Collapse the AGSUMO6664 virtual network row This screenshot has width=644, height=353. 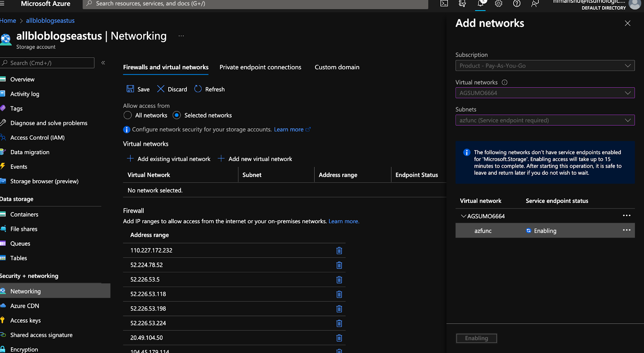[463, 216]
